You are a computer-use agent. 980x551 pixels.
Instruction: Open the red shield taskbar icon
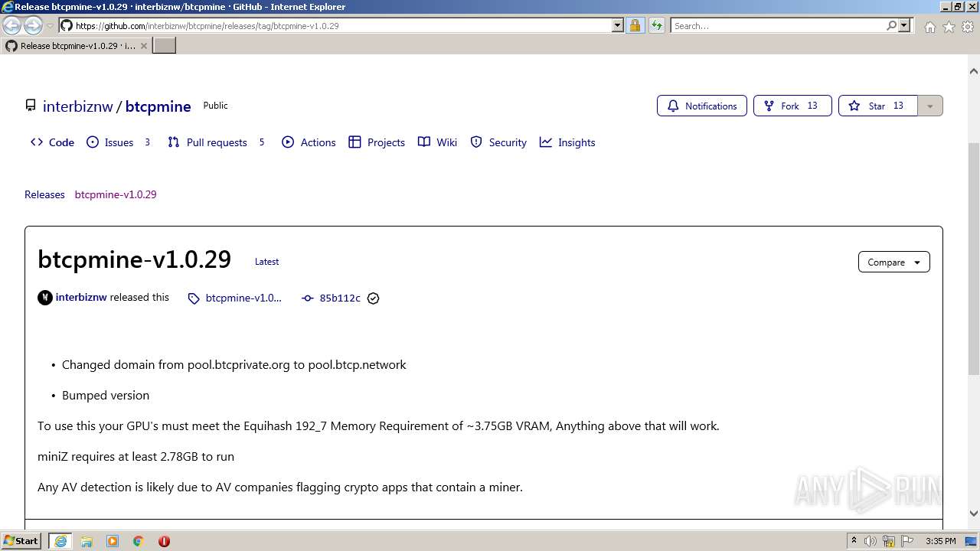pos(164,541)
